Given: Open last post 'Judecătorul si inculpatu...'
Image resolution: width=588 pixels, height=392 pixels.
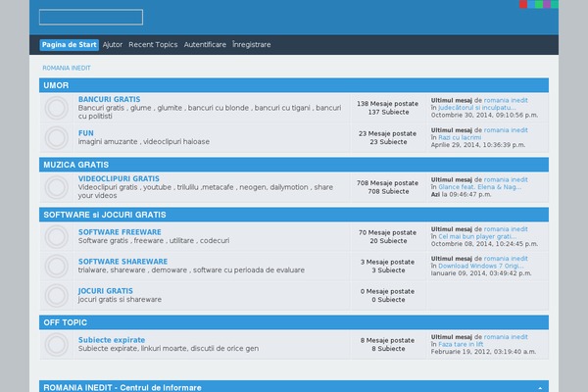Looking at the screenshot, I should (477, 108).
